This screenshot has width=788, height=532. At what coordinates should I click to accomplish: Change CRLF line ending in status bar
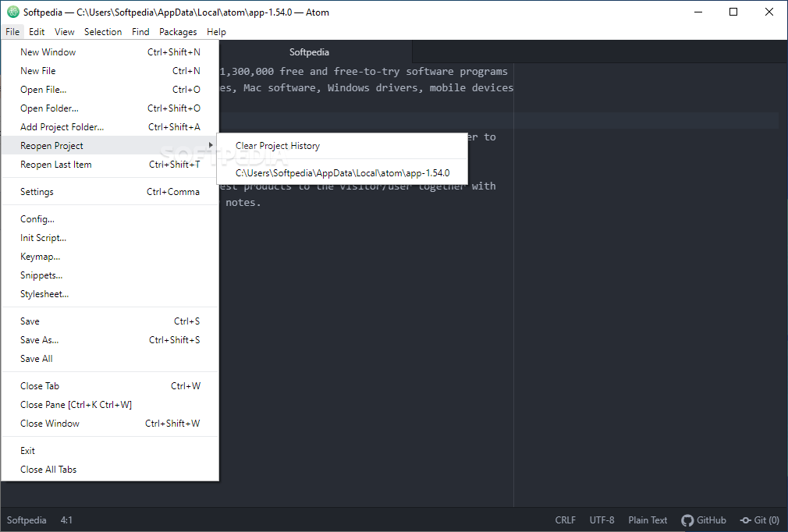566,520
